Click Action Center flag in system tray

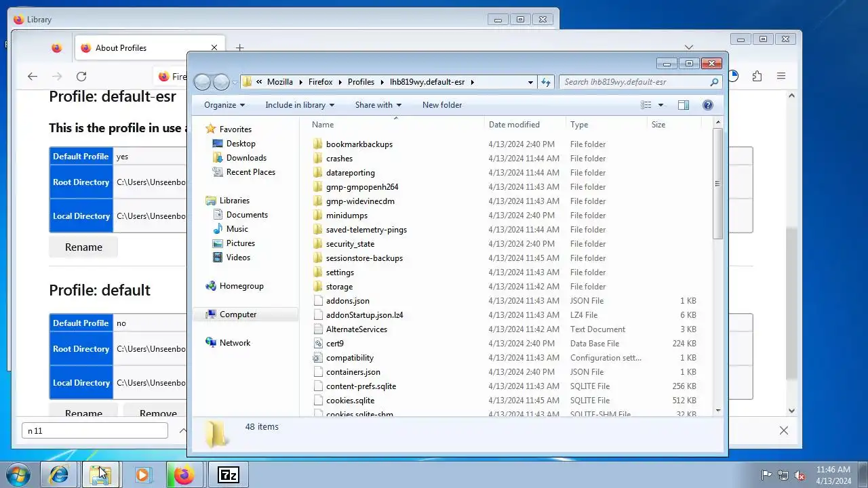[x=766, y=475]
